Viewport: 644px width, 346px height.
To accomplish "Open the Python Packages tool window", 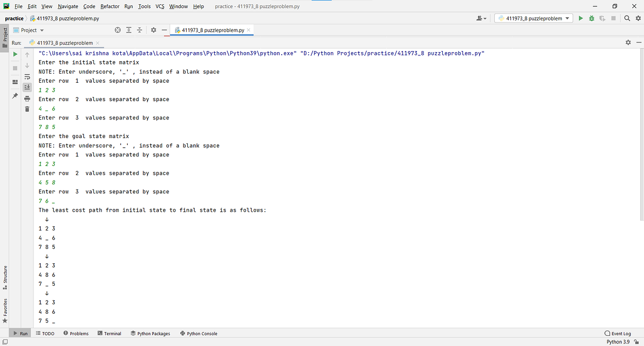I will [x=150, y=334].
